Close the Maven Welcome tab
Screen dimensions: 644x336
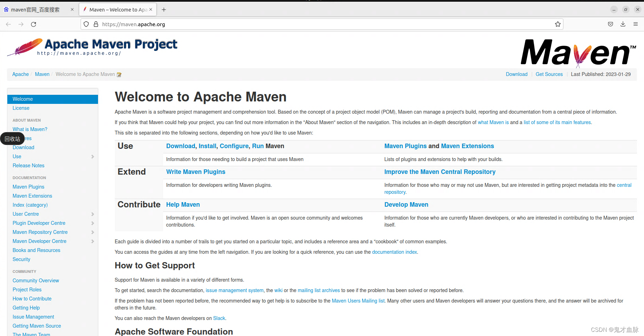tap(151, 9)
